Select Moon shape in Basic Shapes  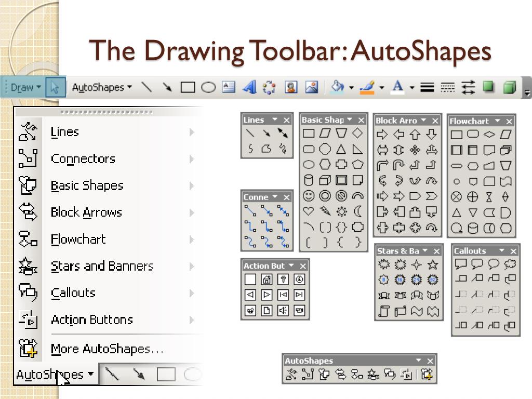358,211
